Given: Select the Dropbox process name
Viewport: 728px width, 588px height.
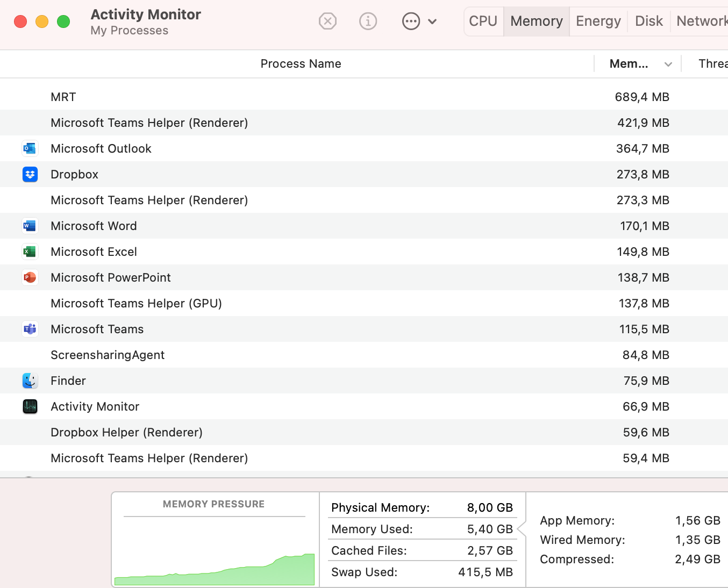Looking at the screenshot, I should 74,174.
